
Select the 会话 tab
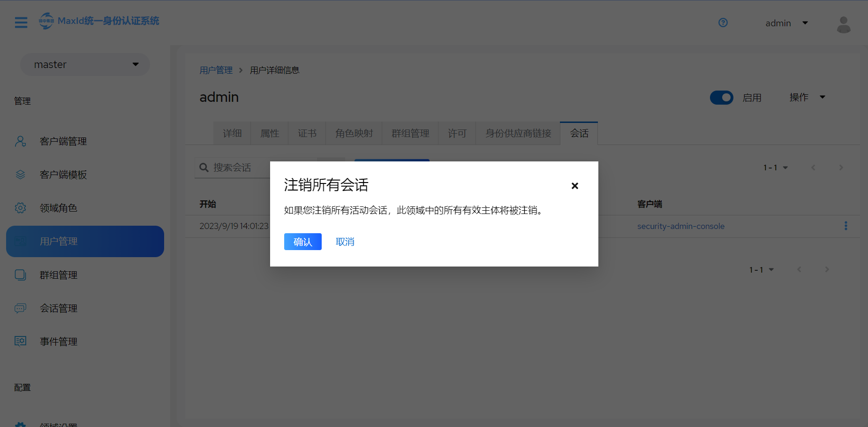click(579, 133)
